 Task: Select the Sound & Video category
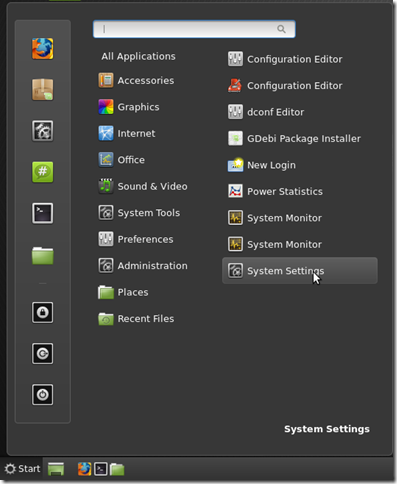click(x=143, y=186)
